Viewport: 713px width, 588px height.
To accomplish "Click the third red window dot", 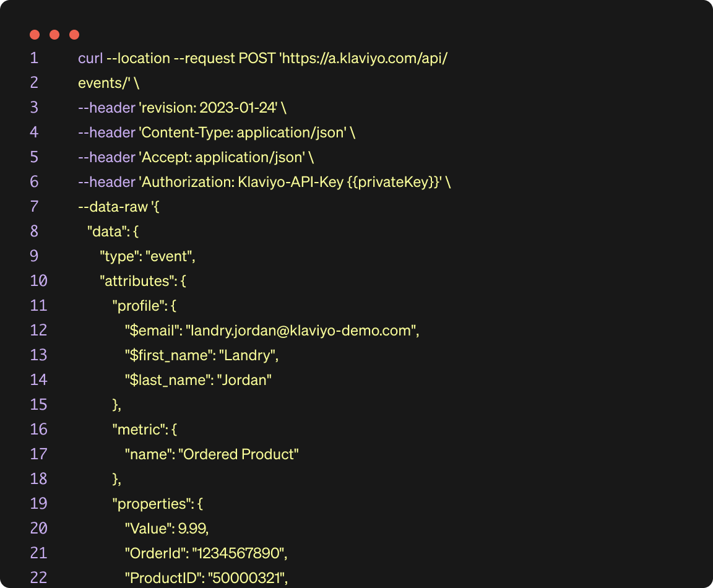I will click(74, 35).
